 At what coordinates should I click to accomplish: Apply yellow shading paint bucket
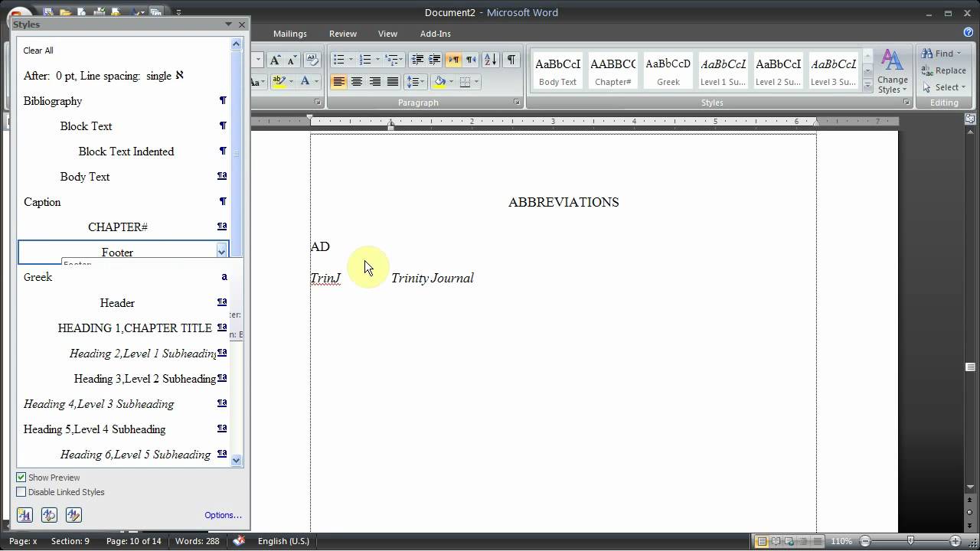[439, 81]
